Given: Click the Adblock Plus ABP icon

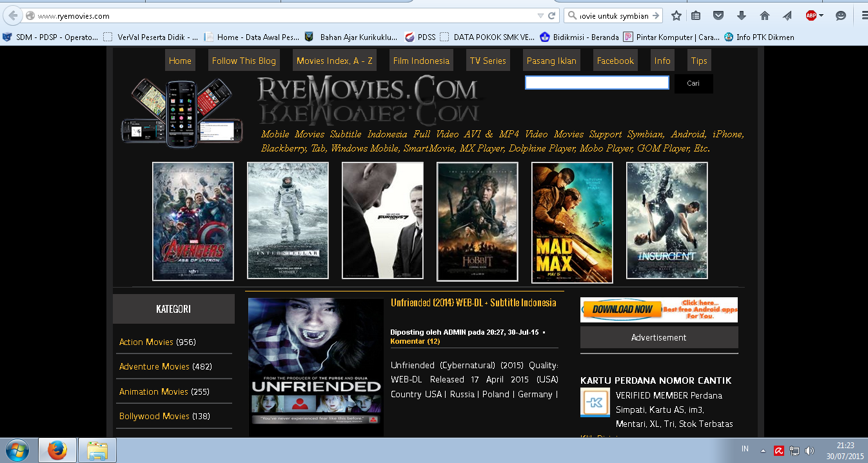Looking at the screenshot, I should pyautogui.click(x=811, y=15).
